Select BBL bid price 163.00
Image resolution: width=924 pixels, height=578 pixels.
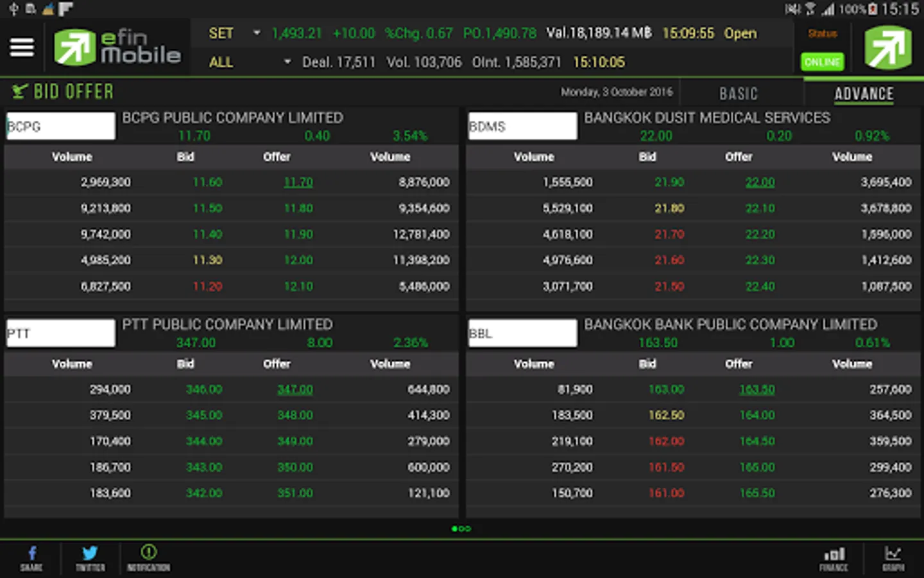666,389
